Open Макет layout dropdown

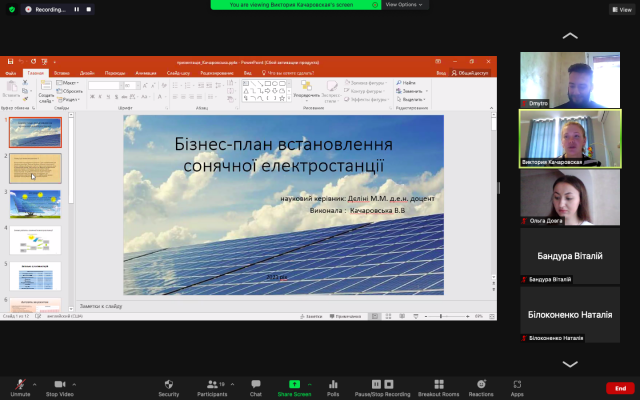67,83
